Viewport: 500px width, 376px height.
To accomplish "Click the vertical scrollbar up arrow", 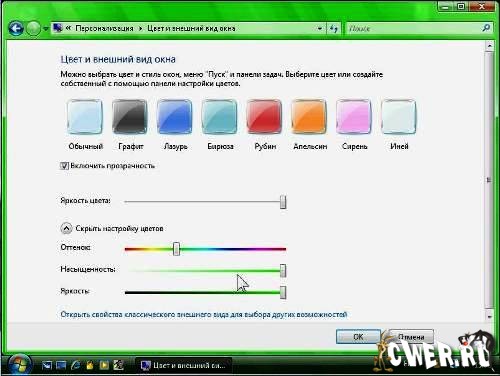I will pyautogui.click(x=489, y=45).
